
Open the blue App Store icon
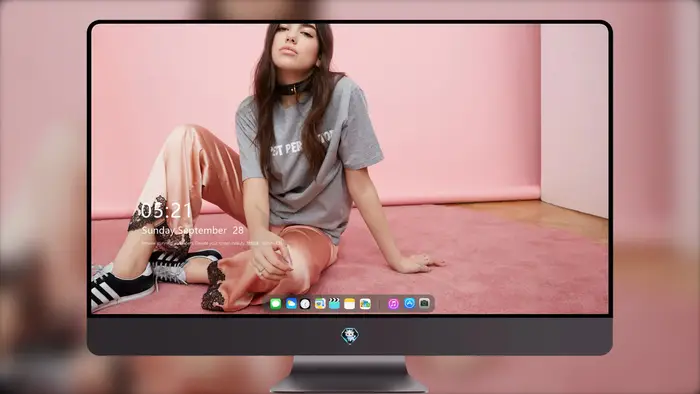click(x=409, y=303)
